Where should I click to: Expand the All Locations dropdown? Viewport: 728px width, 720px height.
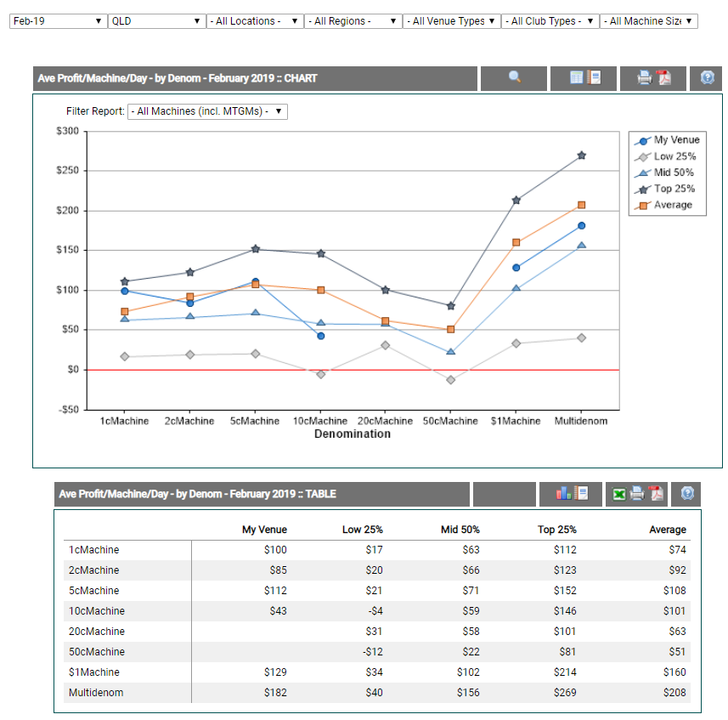(255, 20)
